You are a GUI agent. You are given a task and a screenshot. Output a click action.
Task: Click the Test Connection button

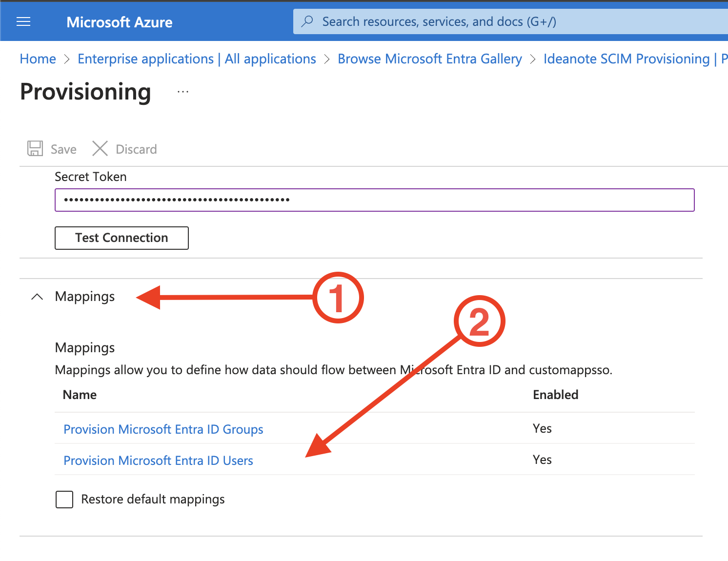[x=121, y=238]
